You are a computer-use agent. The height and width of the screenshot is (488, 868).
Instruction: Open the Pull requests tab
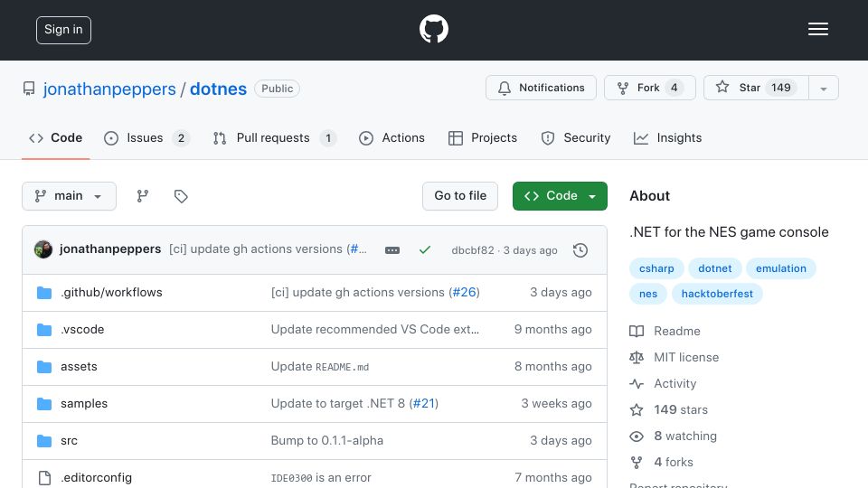pos(275,137)
